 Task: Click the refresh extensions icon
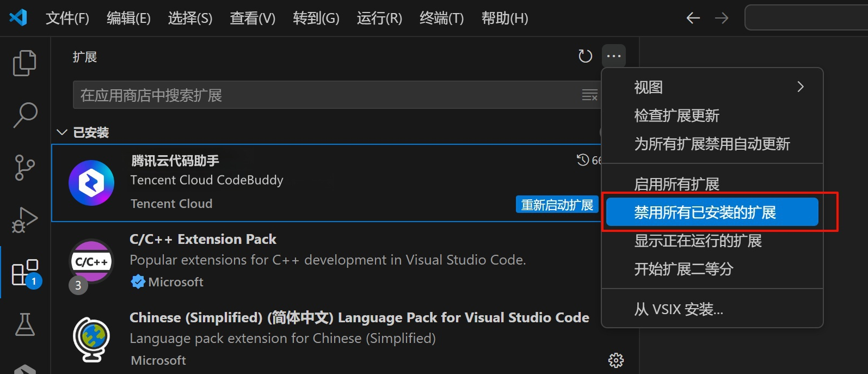pos(585,56)
